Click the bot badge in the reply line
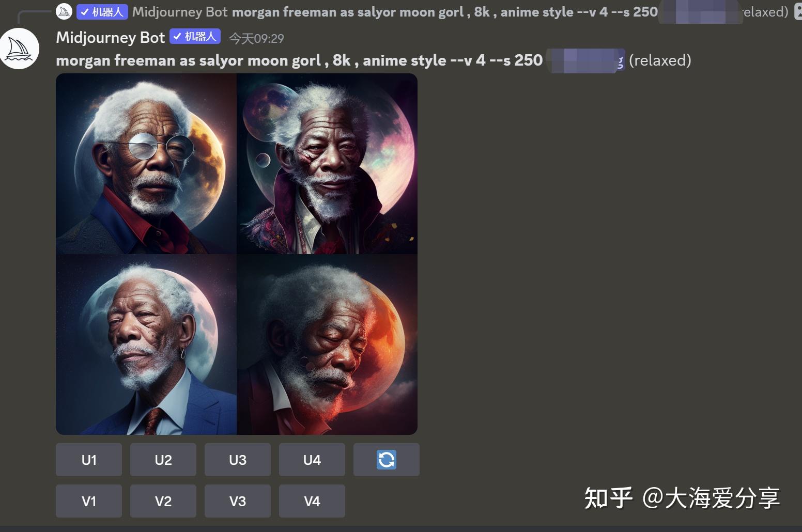 [x=102, y=12]
